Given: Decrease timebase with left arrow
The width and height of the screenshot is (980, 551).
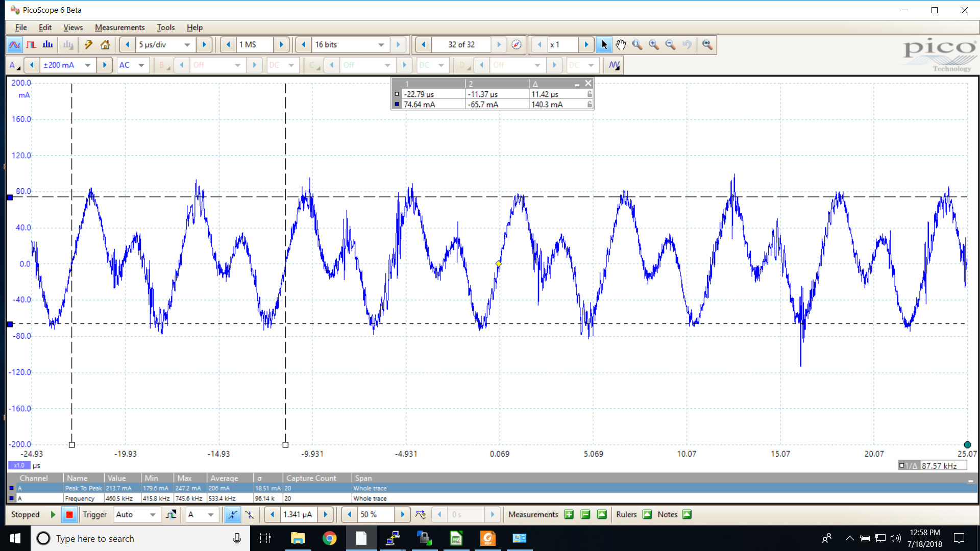Looking at the screenshot, I should coord(128,45).
